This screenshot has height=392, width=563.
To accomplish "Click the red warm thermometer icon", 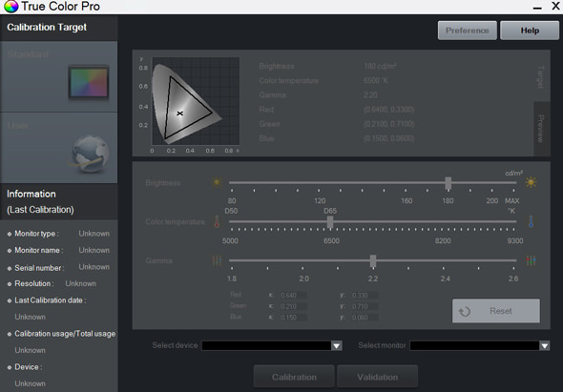I will [x=217, y=221].
